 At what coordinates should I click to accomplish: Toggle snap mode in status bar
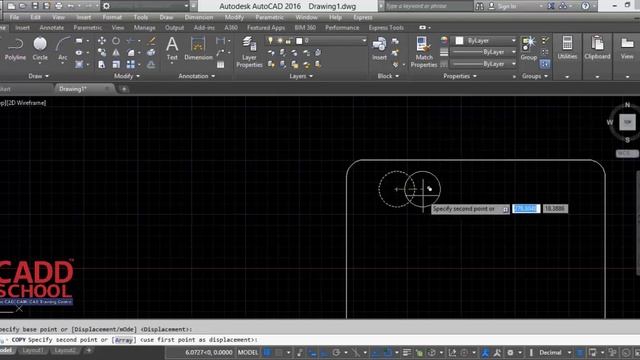pyautogui.click(x=279, y=352)
